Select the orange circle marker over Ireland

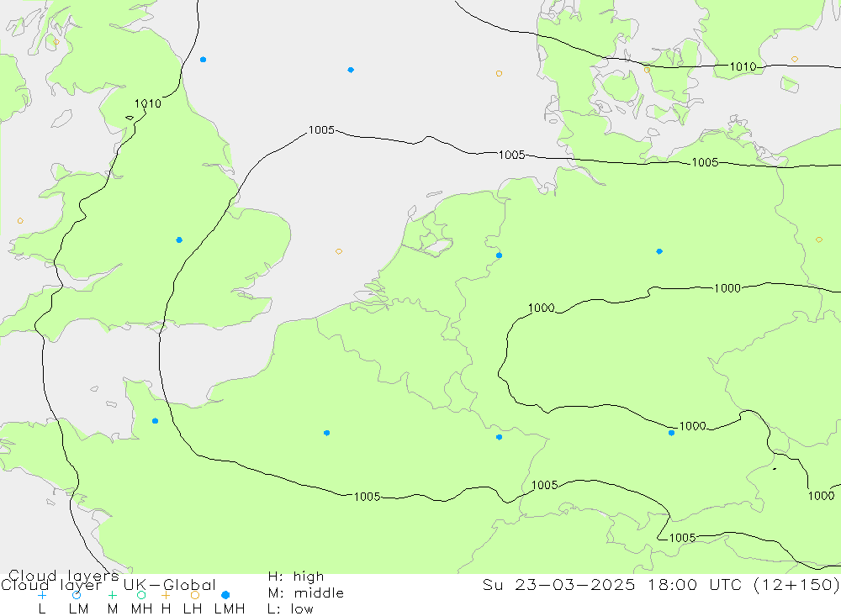[20, 221]
